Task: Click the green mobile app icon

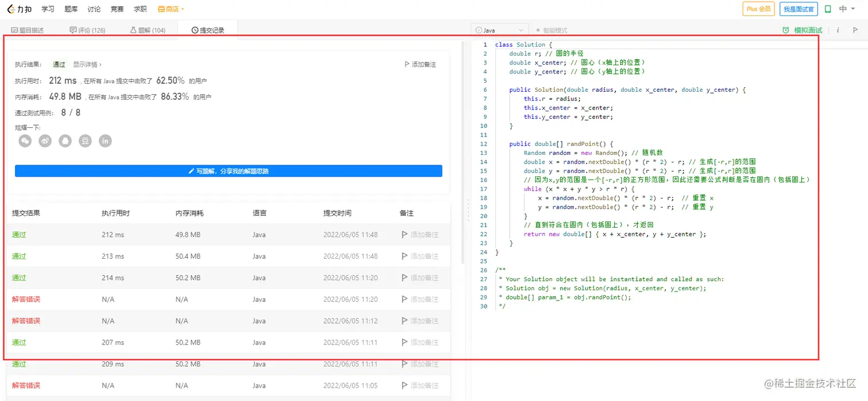Action: 828,9
